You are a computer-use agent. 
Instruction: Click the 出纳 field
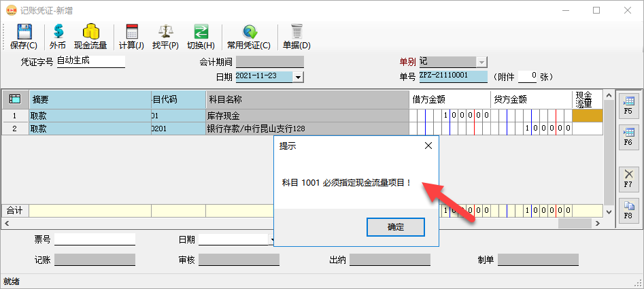390,260
